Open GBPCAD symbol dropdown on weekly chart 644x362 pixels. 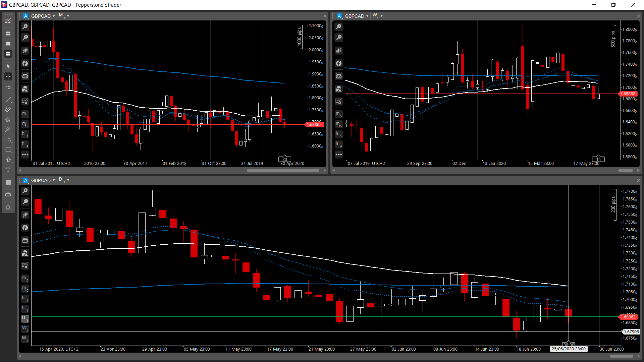(356, 16)
